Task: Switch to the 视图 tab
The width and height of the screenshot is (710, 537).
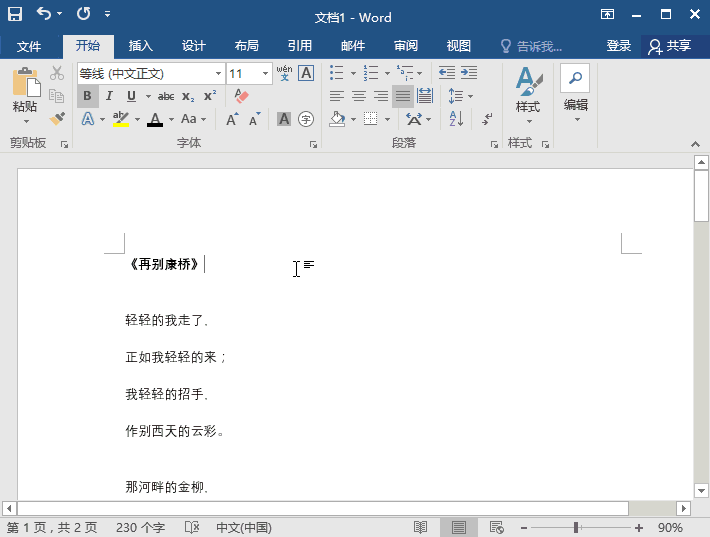Action: click(459, 46)
